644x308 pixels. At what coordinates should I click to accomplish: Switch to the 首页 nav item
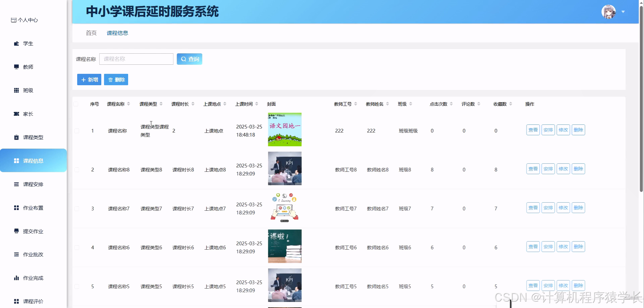(x=91, y=33)
